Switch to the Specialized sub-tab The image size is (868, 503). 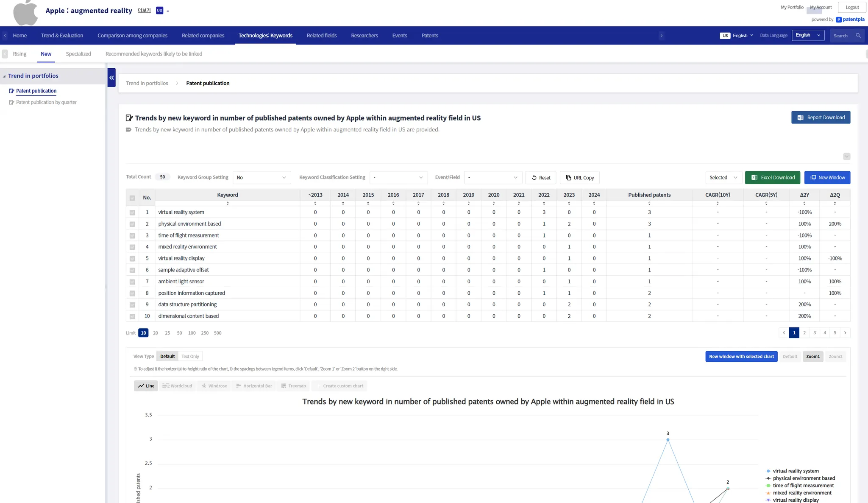tap(78, 54)
